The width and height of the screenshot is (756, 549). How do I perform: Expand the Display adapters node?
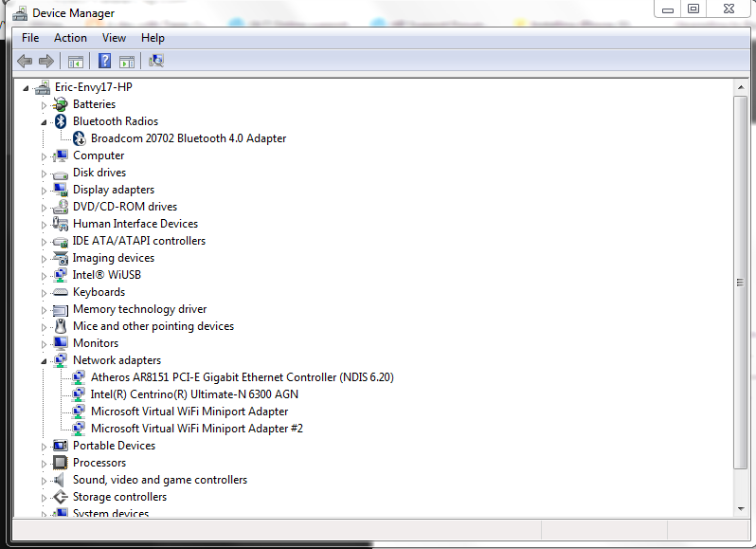pos(44,191)
